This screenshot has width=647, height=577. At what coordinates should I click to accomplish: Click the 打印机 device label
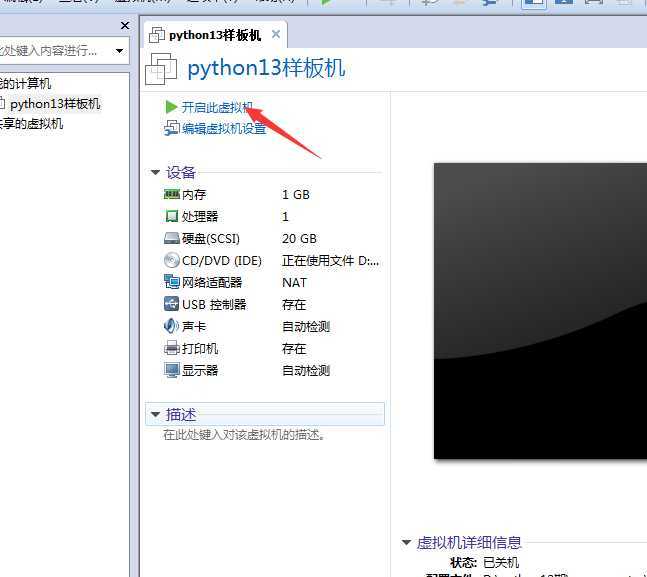coord(200,349)
